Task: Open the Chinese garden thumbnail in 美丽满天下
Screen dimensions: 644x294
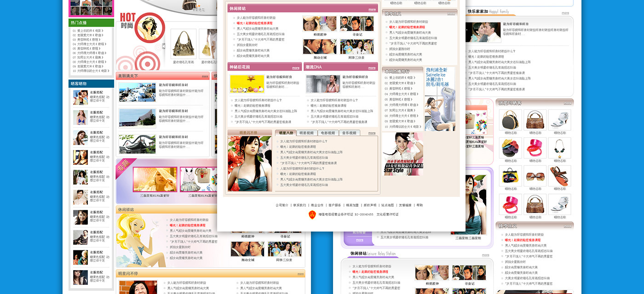Action: (137, 144)
